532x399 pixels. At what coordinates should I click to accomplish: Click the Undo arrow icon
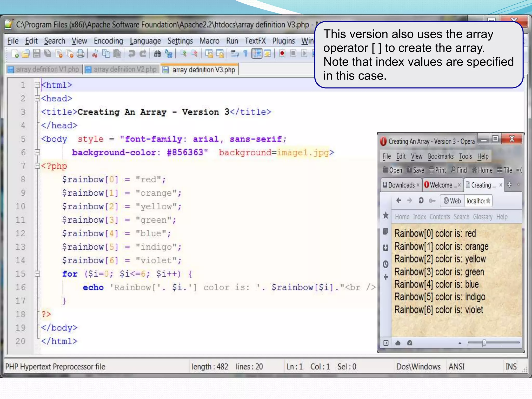[x=132, y=54]
